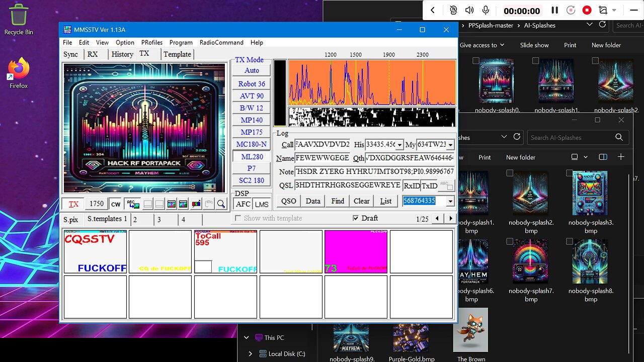Switch to the History tab
This screenshot has height=362, width=644.
point(122,54)
